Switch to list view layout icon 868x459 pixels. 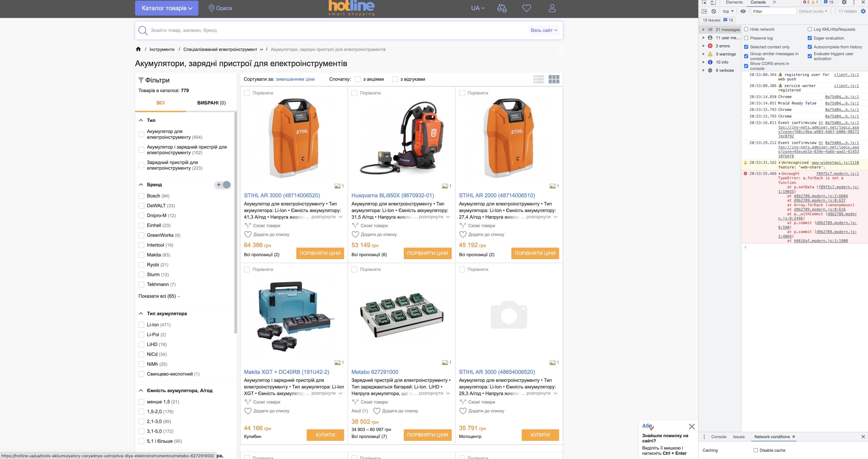(x=538, y=79)
